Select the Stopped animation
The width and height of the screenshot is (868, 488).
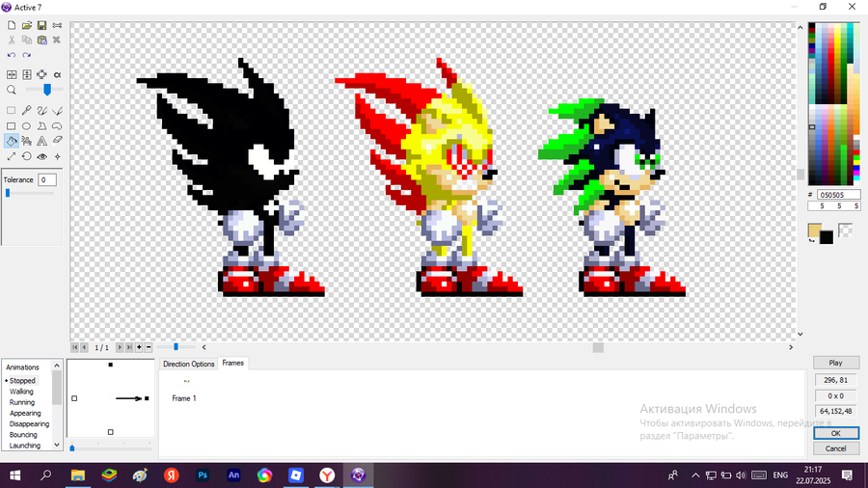[22, 381]
